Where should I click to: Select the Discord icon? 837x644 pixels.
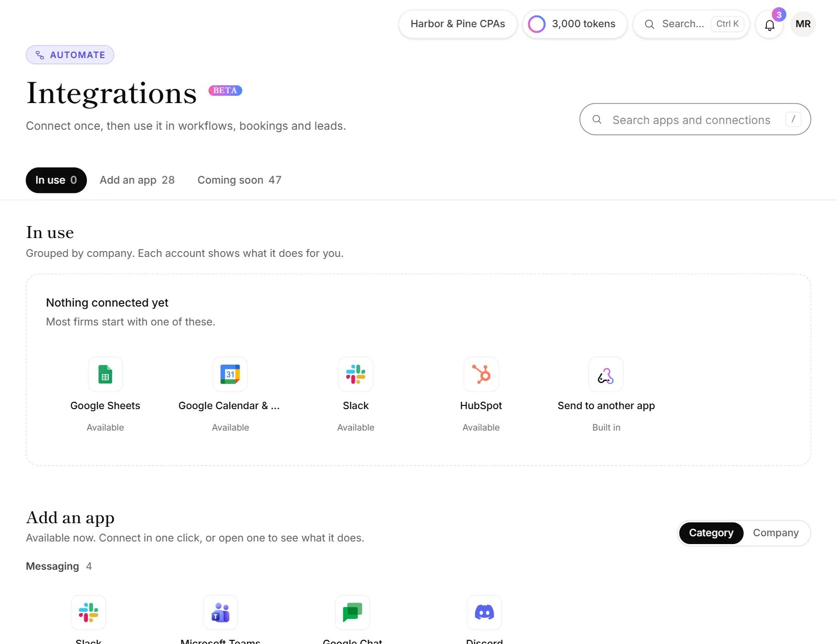click(x=484, y=612)
